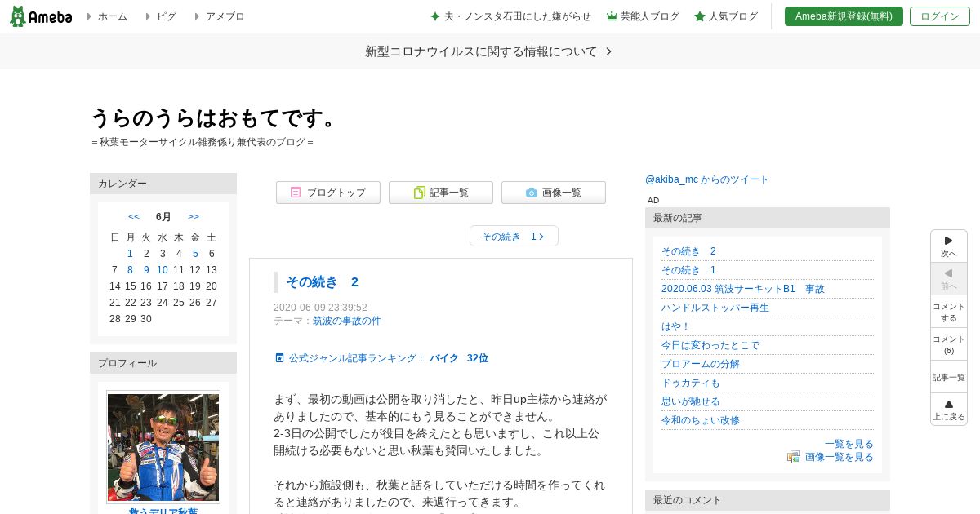Image resolution: width=980 pixels, height=514 pixels.
Task: Open 2020.06.03 筑波サーキットB1 事故 article
Action: tap(743, 289)
